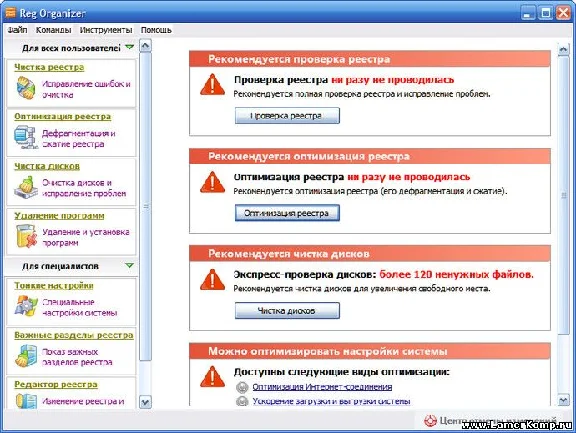Open the Инструменты menu
The width and height of the screenshot is (576, 433).
(106, 30)
